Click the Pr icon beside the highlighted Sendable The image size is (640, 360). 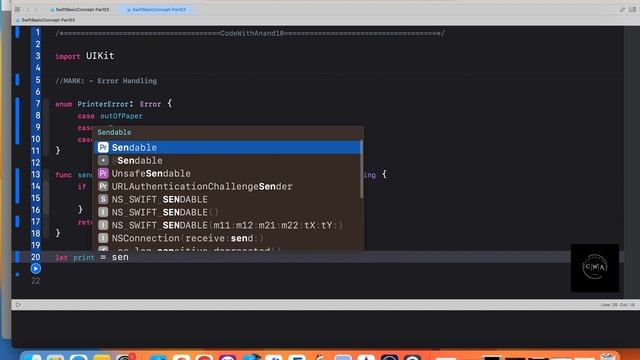pyautogui.click(x=103, y=147)
